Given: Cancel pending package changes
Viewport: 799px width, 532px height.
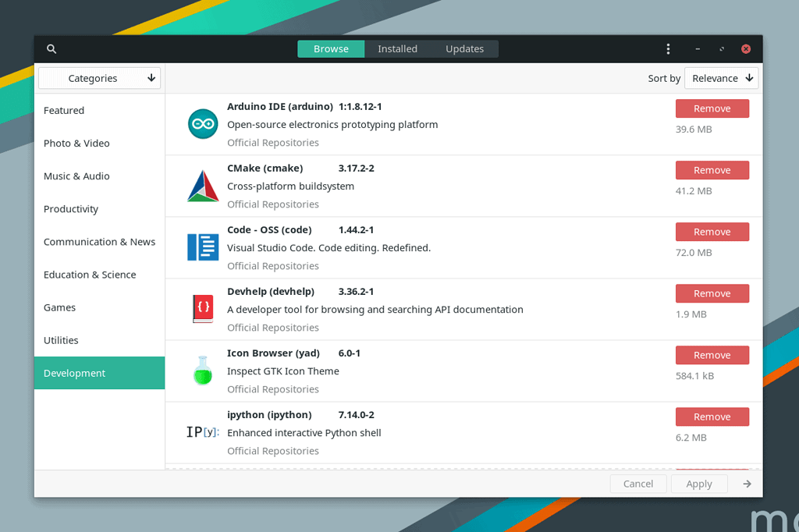Looking at the screenshot, I should click(638, 484).
